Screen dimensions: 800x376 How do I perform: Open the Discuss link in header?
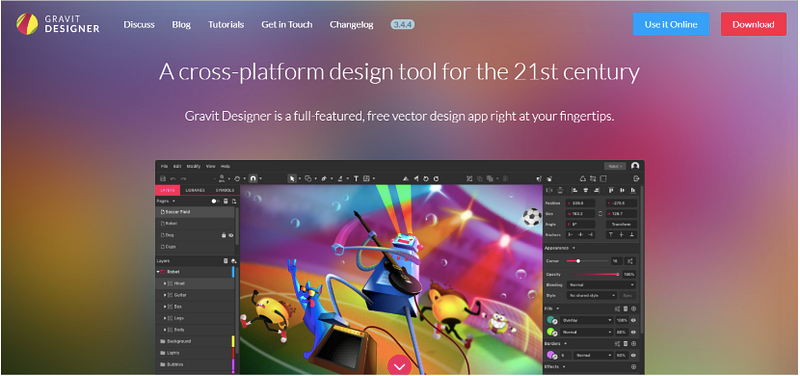(x=139, y=24)
